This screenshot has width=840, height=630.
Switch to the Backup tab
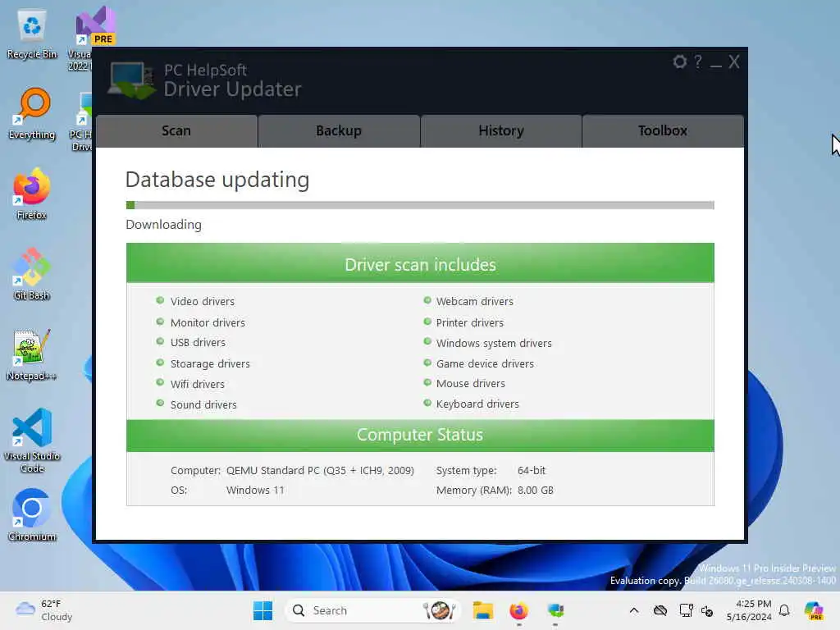(x=339, y=130)
